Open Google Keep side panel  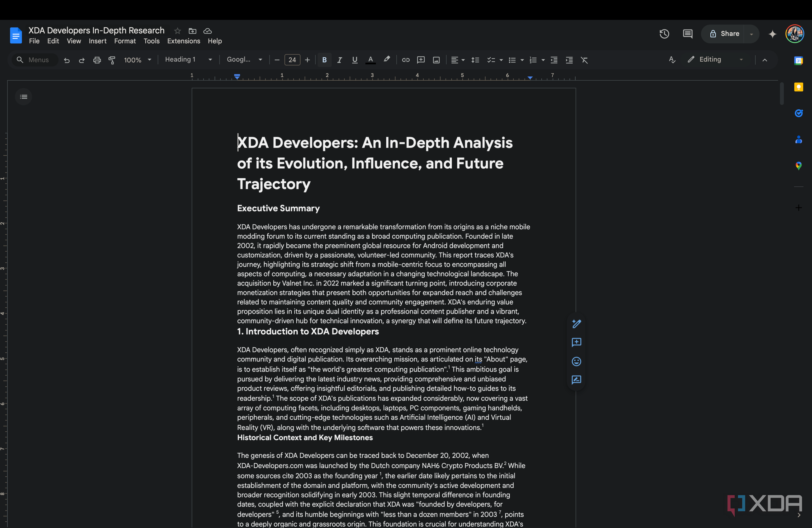799,87
